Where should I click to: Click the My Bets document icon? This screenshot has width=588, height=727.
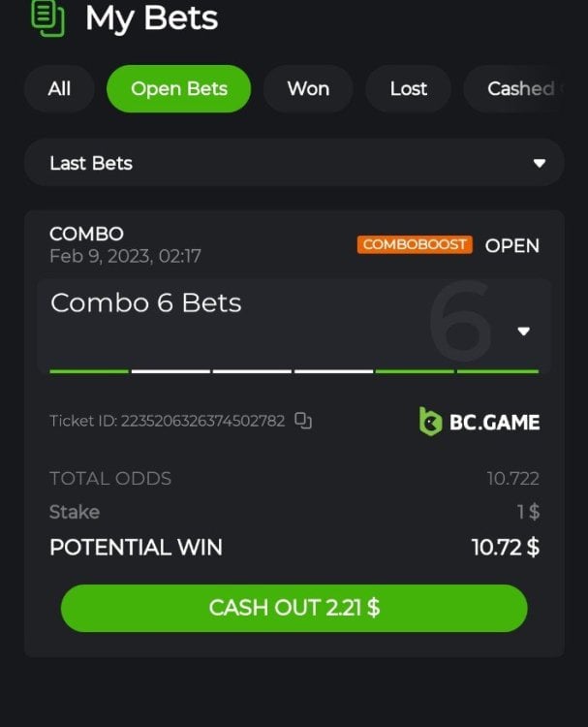coord(47,18)
